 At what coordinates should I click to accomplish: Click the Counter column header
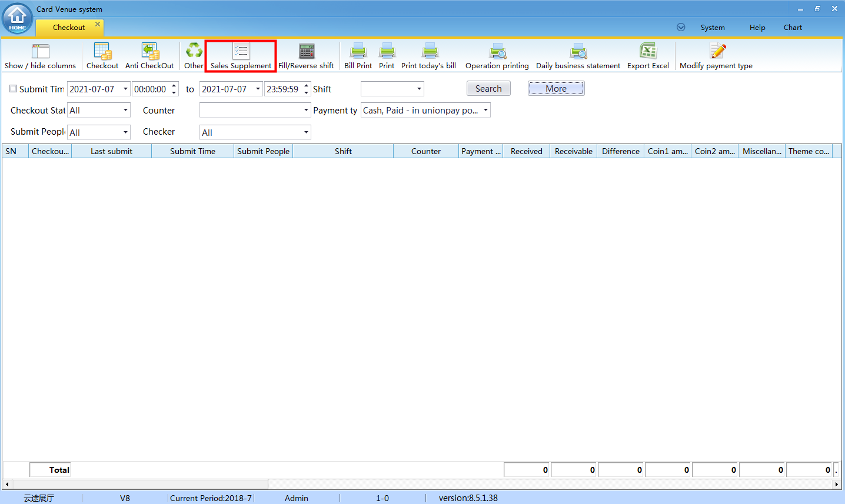click(x=426, y=151)
